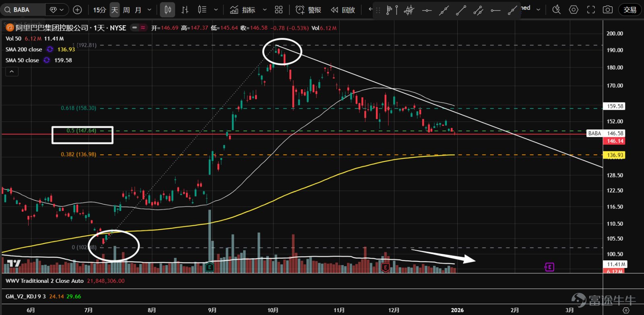Switch to the 15分 timeframe
Image resolution: width=644 pixels, height=315 pixels.
(x=99, y=10)
